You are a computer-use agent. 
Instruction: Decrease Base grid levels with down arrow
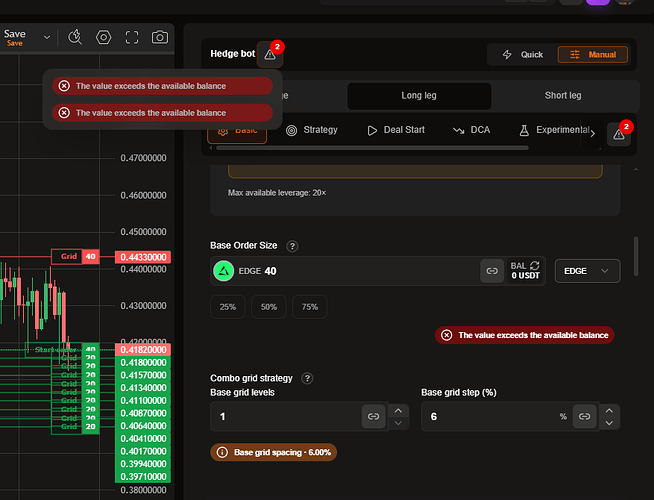pyautogui.click(x=398, y=423)
